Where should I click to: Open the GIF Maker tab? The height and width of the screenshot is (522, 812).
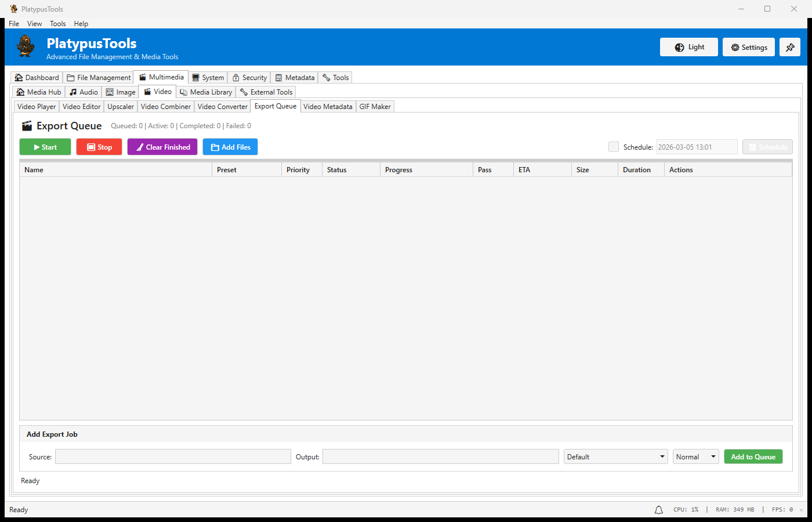(x=375, y=107)
